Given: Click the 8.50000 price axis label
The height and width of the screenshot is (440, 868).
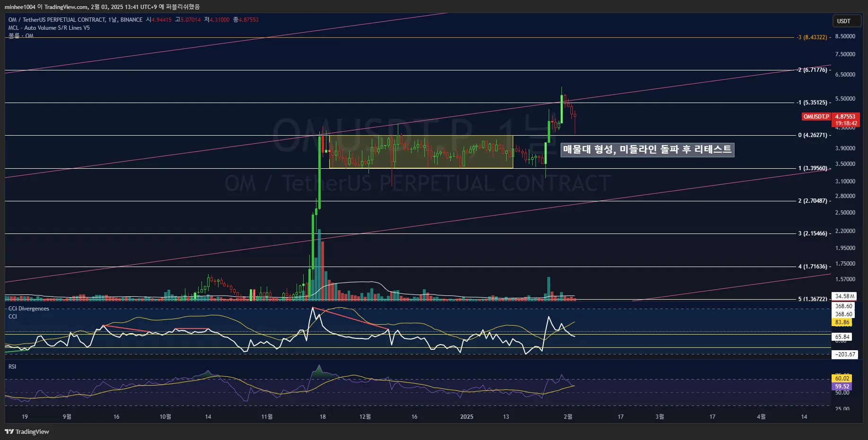Looking at the screenshot, I should (845, 36).
